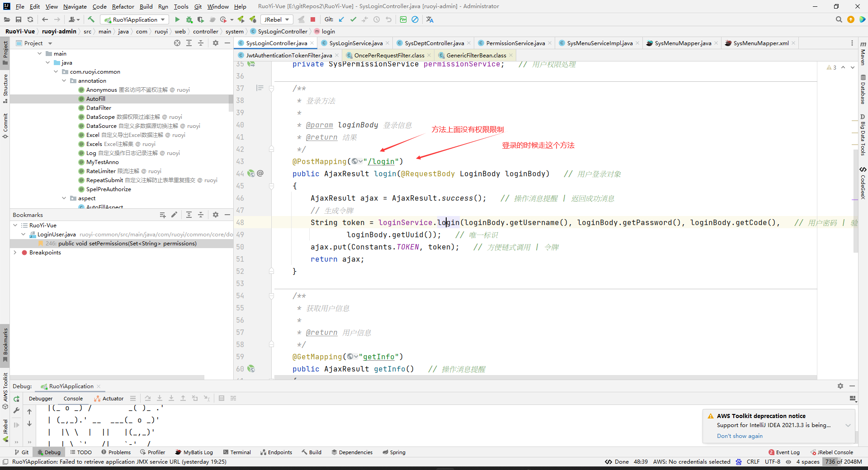Click the Reload All from Disk icon

(30, 19)
